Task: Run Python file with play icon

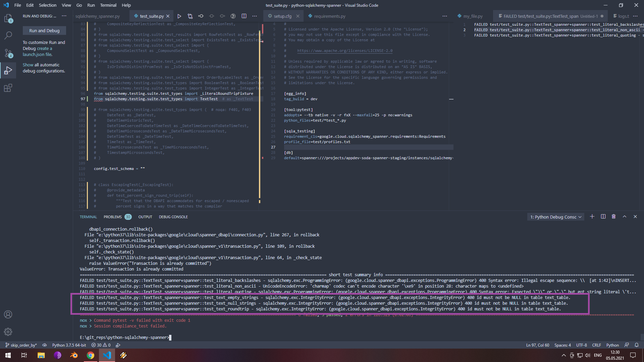Action: coord(179,16)
